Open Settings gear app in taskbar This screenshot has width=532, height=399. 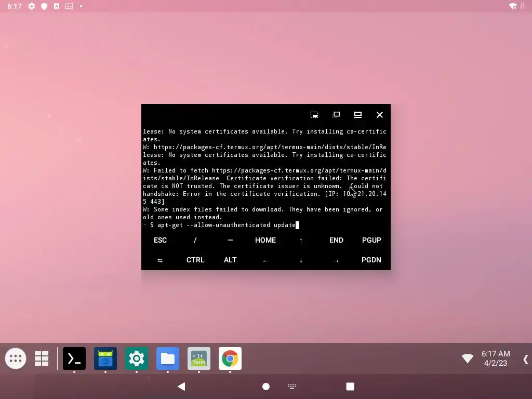[137, 358]
